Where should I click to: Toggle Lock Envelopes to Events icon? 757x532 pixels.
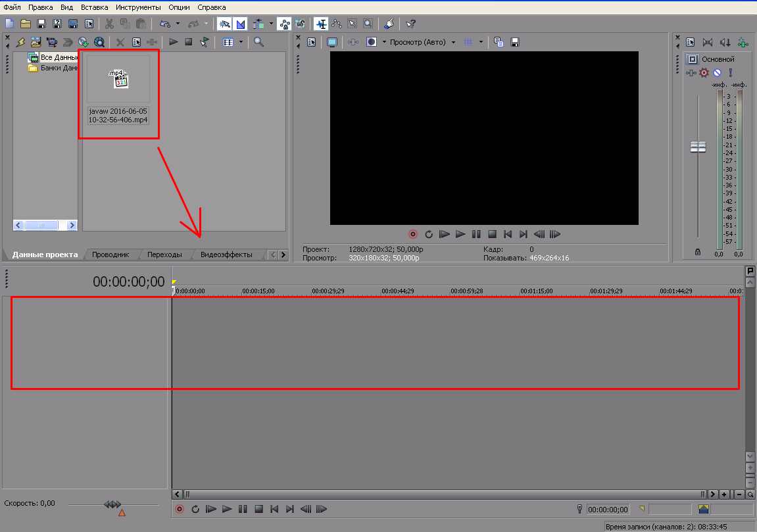[284, 24]
